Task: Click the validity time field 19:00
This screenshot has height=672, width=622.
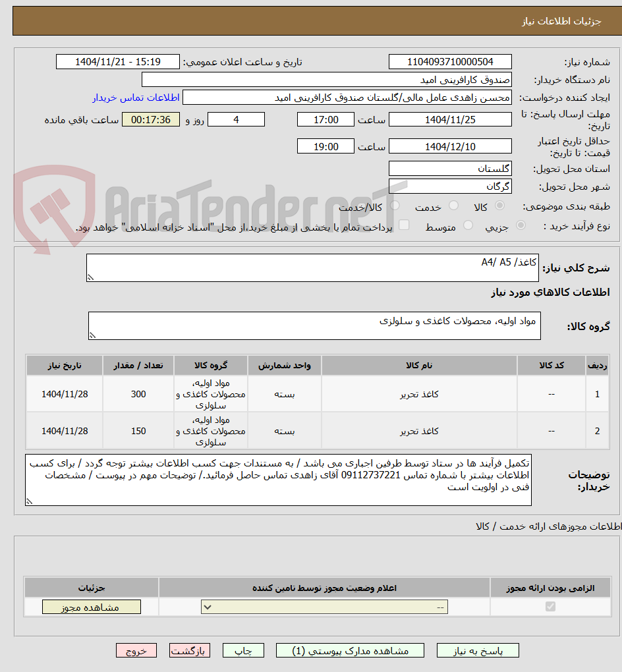Action: [325, 146]
